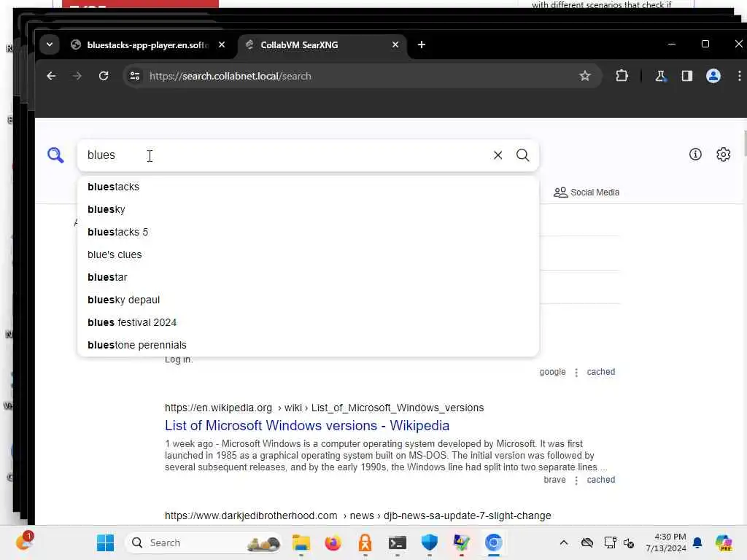Image resolution: width=747 pixels, height=560 pixels.
Task: Open the Windows Start menu
Action: point(105,542)
